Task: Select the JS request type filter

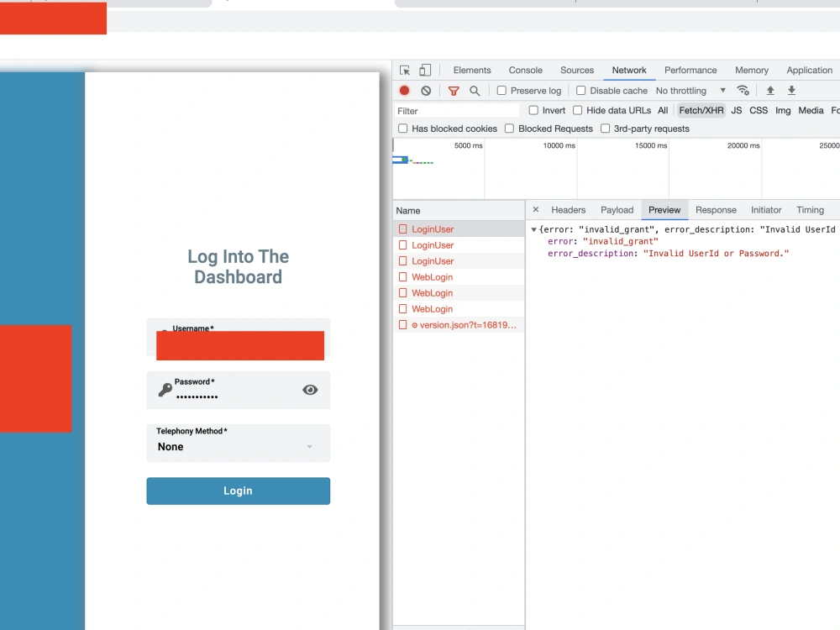Action: (x=737, y=110)
